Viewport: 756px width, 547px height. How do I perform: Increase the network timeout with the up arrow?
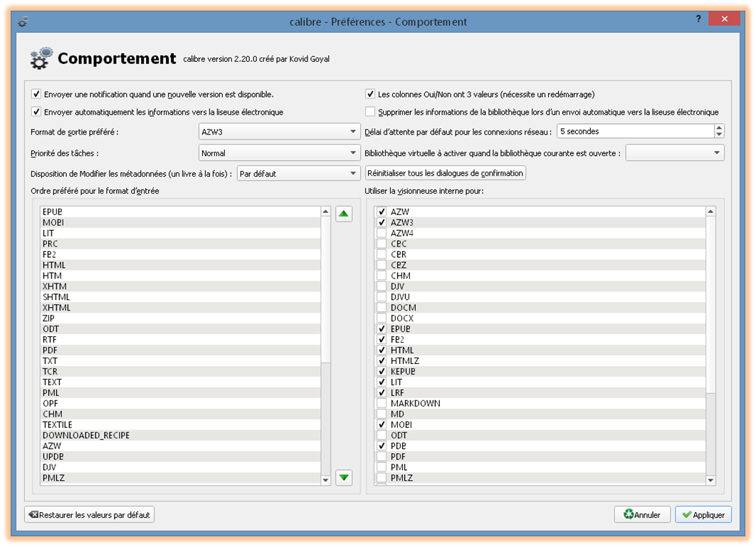click(x=719, y=127)
